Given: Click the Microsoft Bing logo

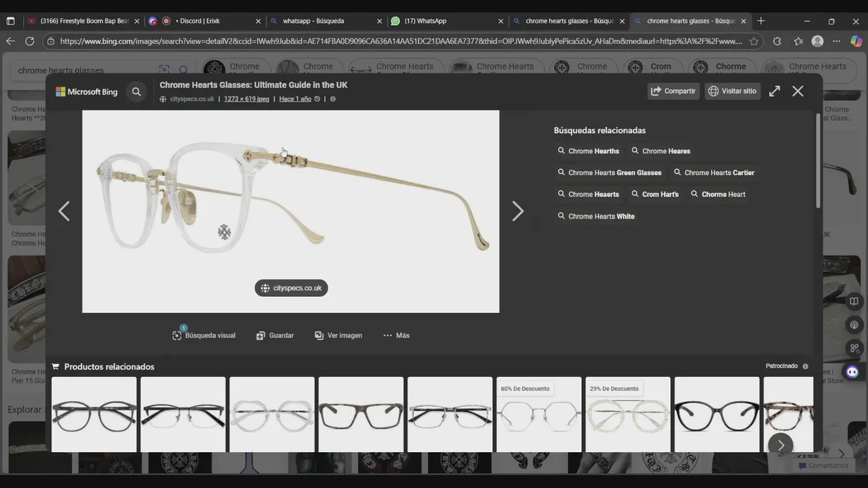Looking at the screenshot, I should (x=87, y=91).
